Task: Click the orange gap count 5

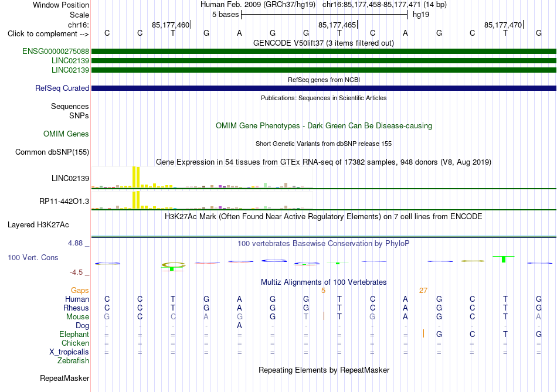Action: [x=323, y=291]
